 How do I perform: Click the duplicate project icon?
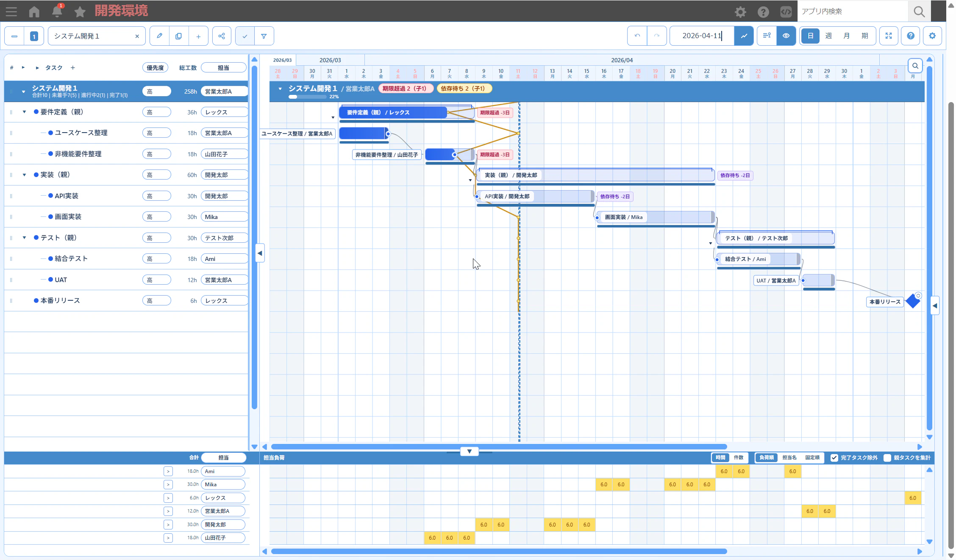(179, 36)
